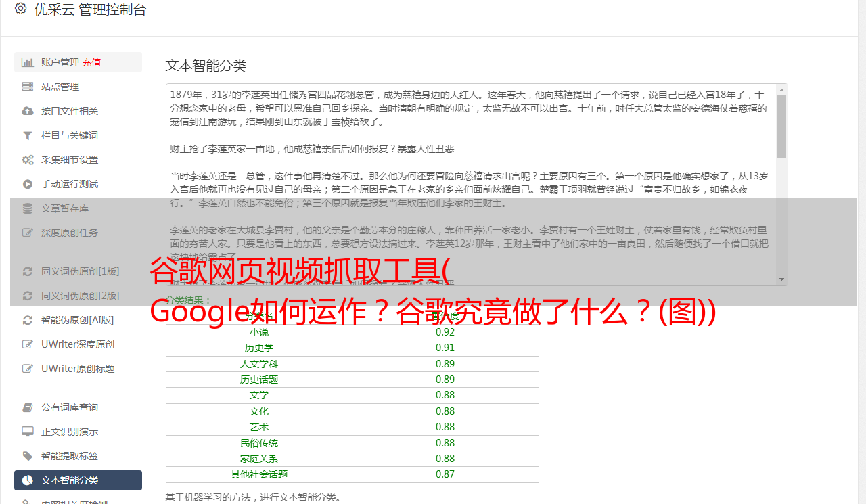This screenshot has height=504, width=866.
Task: Click the text area scrollbar up arrow
Action: tap(781, 89)
